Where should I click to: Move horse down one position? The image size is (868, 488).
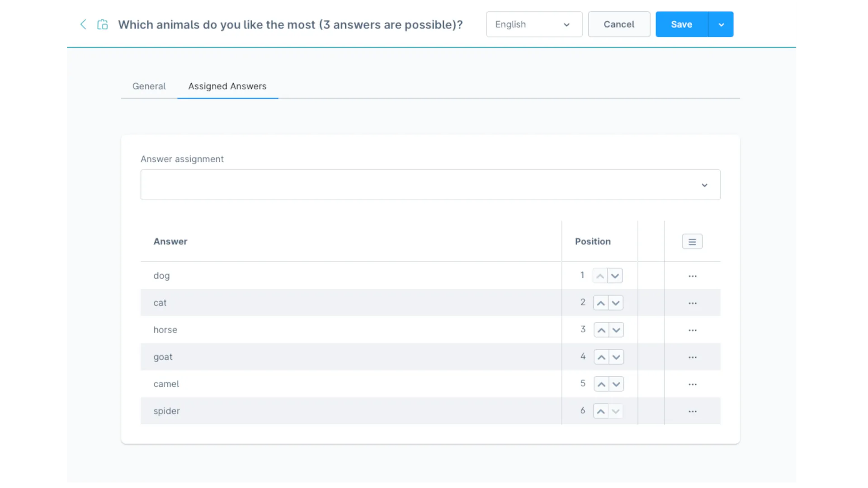click(x=616, y=330)
